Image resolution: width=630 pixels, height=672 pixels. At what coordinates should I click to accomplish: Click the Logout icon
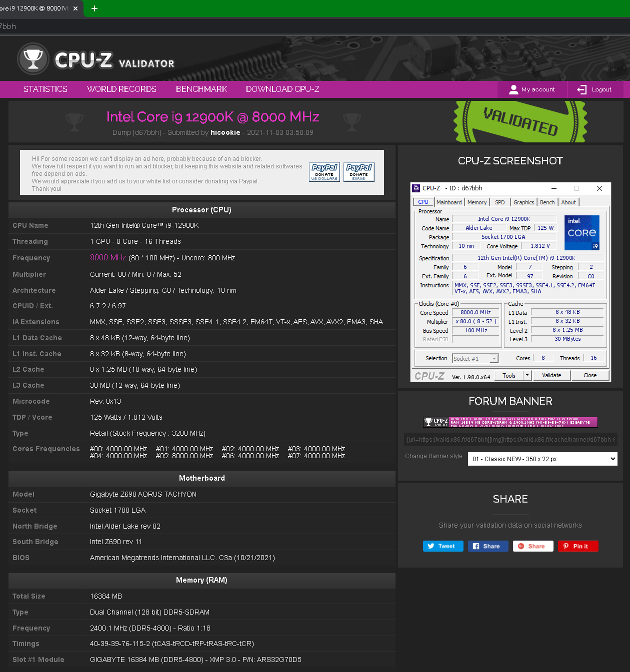[582, 89]
